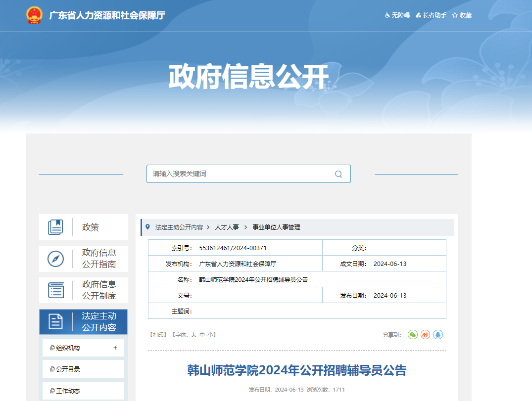Click the 收藏 link
The image size is (532, 401).
point(466,15)
